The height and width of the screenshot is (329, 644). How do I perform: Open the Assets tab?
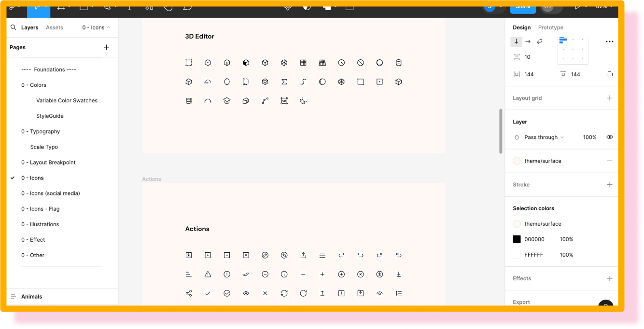coord(55,27)
